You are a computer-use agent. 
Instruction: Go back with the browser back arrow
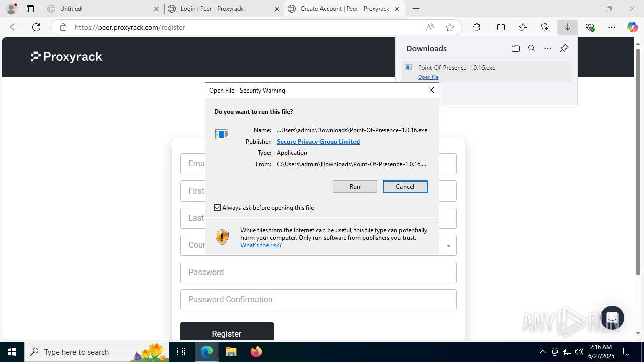tap(14, 27)
